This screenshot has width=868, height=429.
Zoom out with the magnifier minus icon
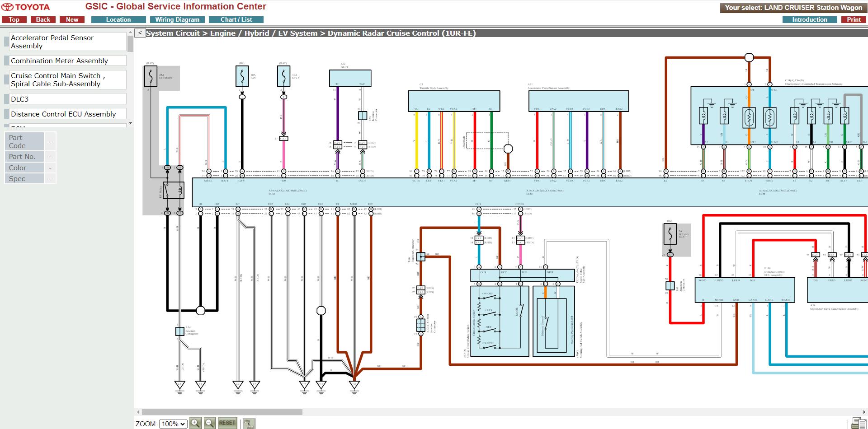[210, 423]
